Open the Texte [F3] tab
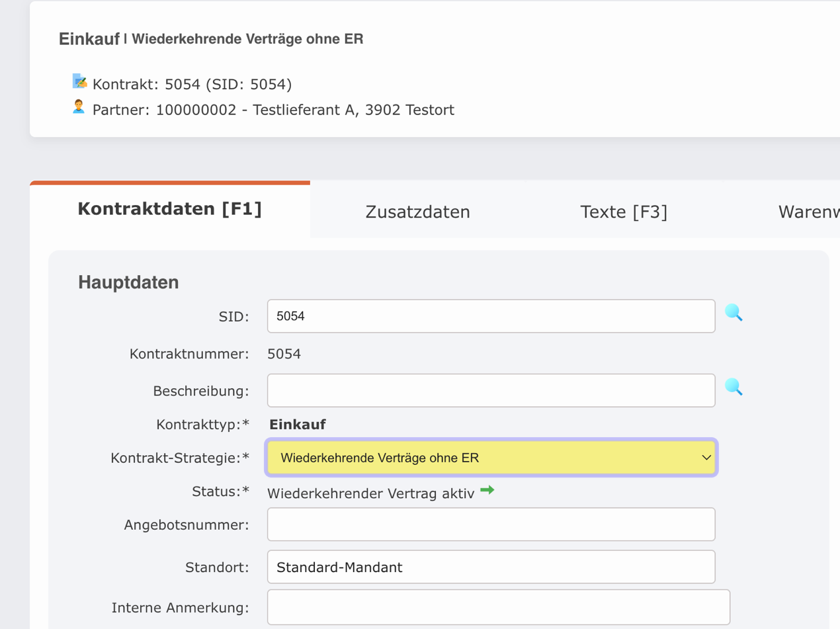Viewport: 840px width, 629px height. 623,211
